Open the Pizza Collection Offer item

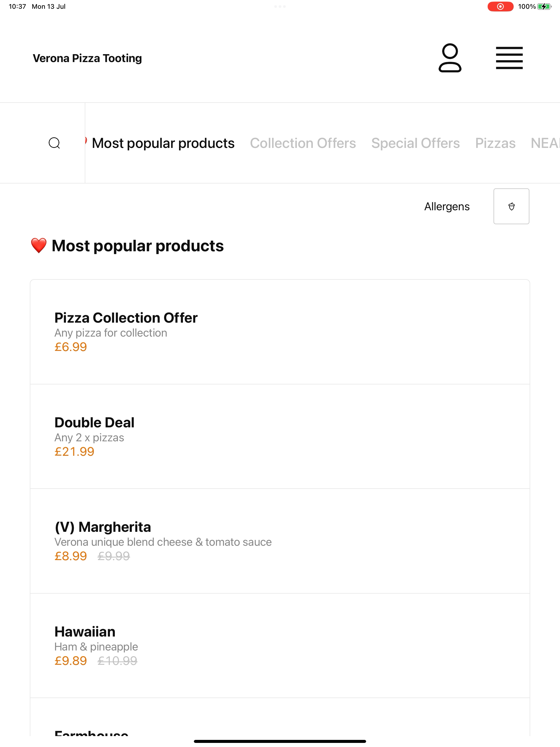click(280, 332)
